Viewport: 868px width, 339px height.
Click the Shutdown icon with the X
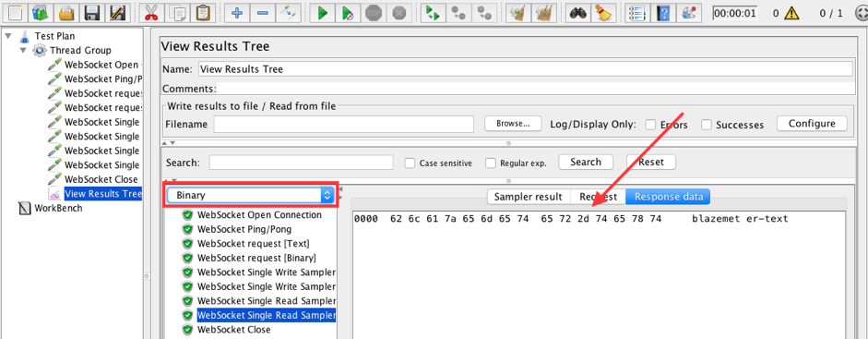[x=399, y=12]
